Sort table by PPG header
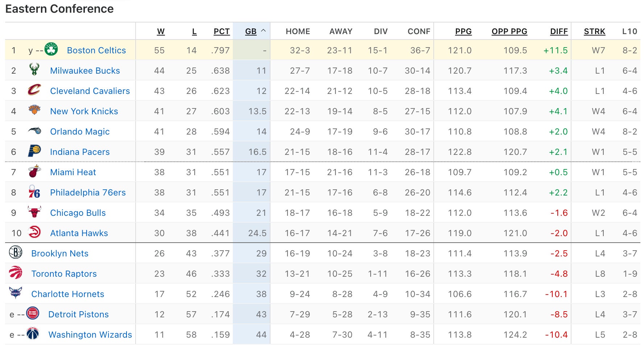 click(463, 32)
